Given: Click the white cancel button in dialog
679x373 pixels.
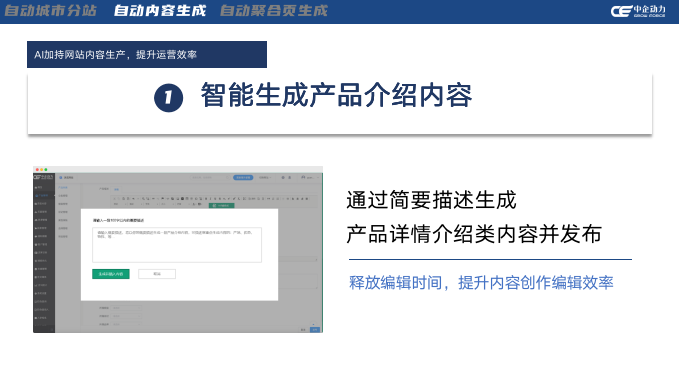Looking at the screenshot, I should 157,274.
